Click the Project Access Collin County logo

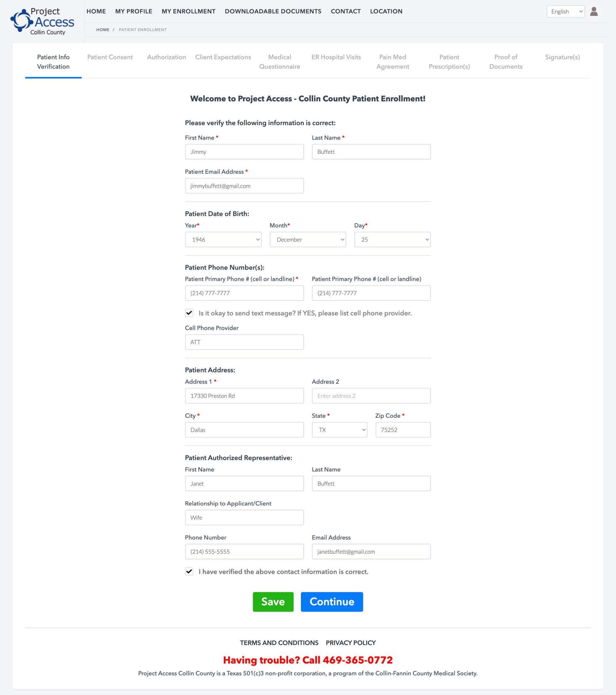(42, 21)
